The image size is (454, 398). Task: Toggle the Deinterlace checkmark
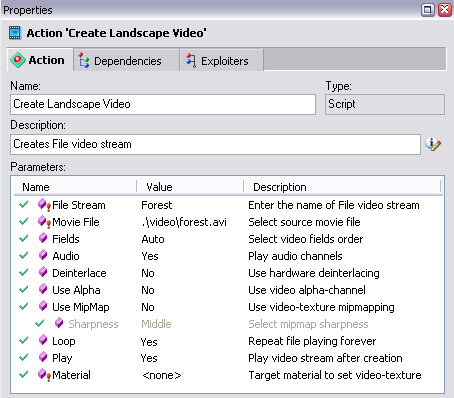coord(24,272)
